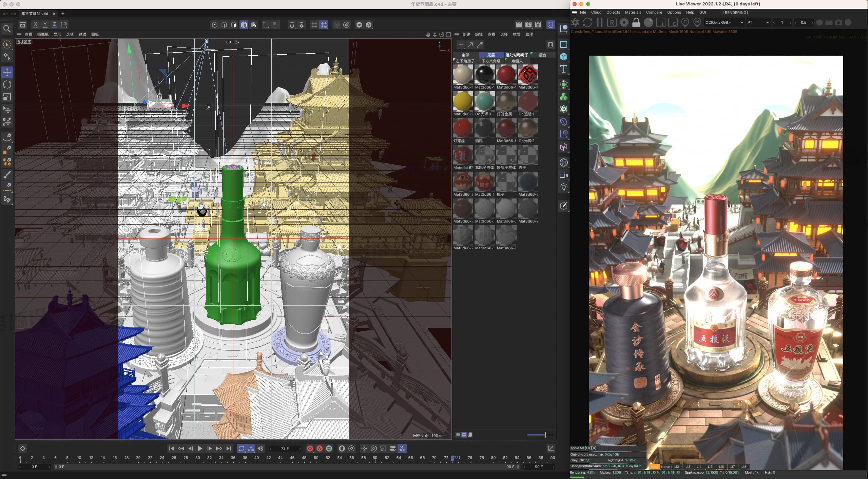Add new project tab with plus

[63, 14]
